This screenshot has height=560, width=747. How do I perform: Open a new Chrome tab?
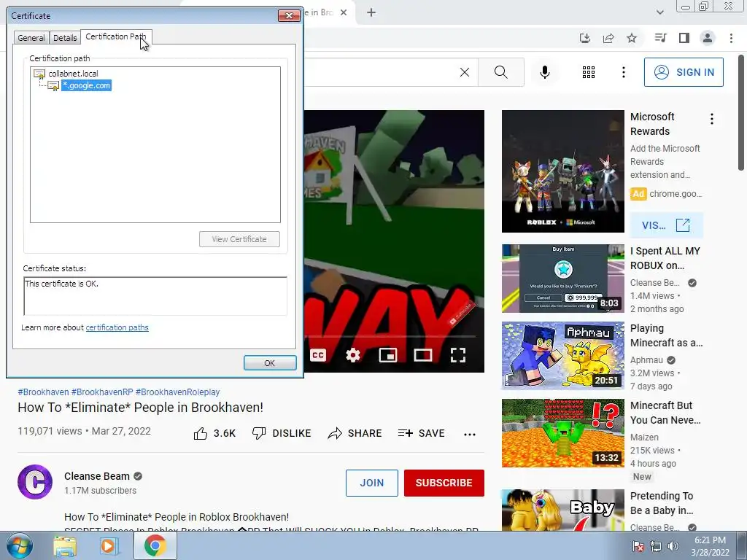371,12
